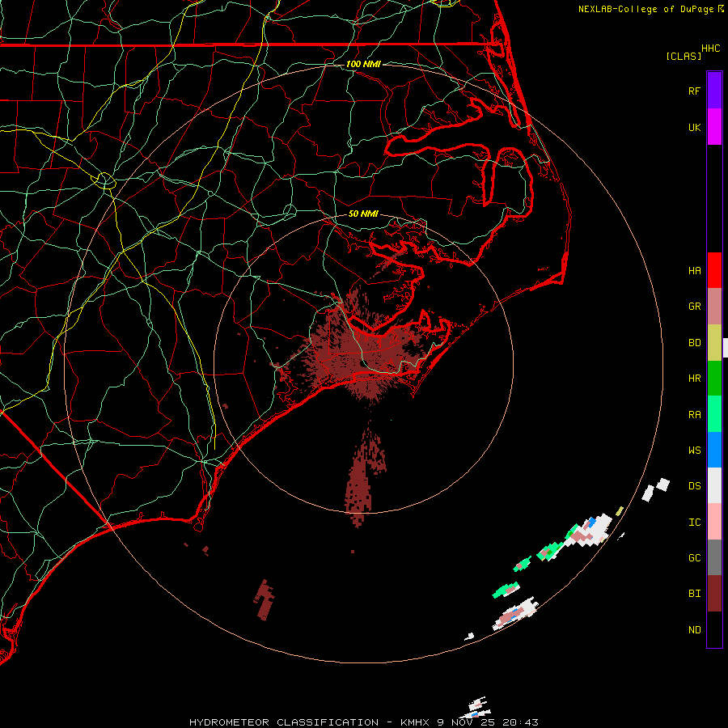Click the BI legend label

694,594
